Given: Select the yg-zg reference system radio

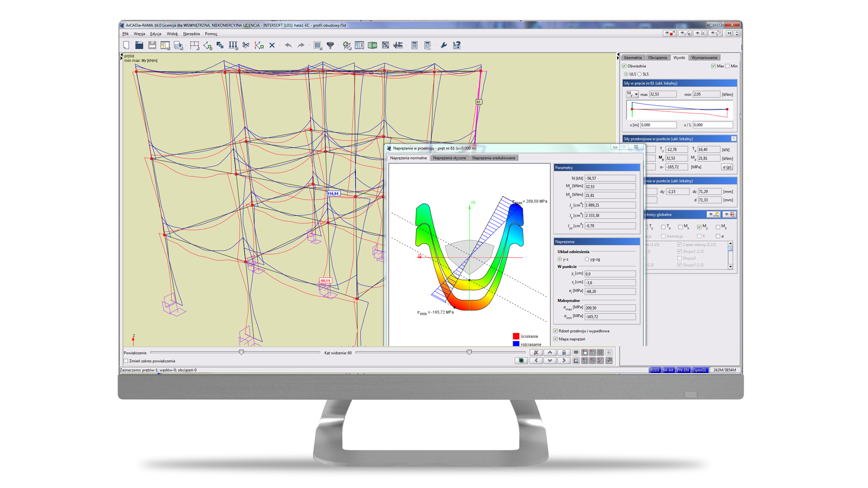Looking at the screenshot, I should pos(587,259).
